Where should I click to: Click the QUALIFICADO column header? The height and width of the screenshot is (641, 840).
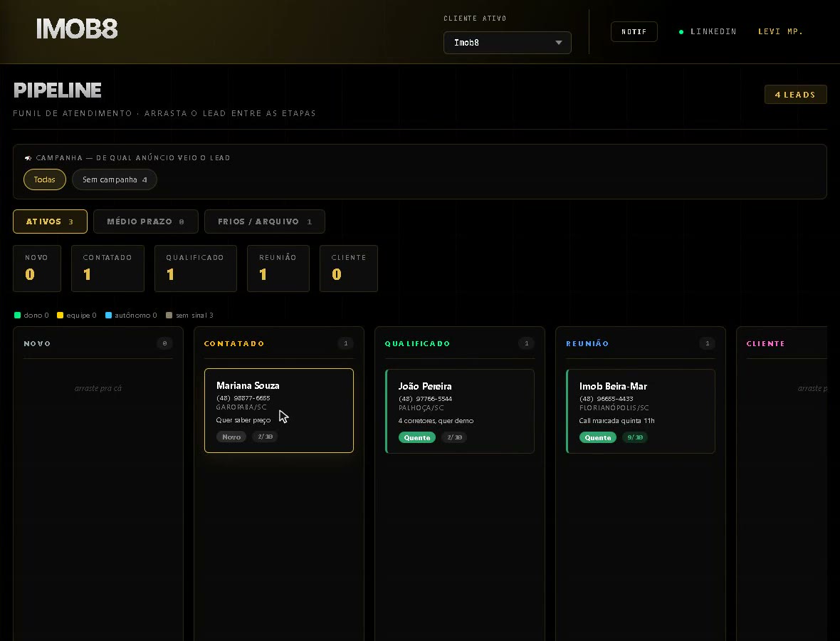[x=417, y=343]
